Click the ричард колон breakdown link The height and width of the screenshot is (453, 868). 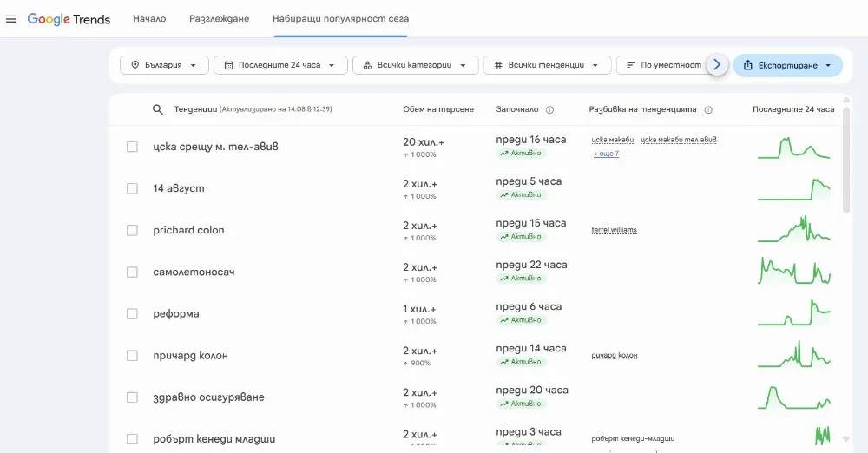[614, 355]
